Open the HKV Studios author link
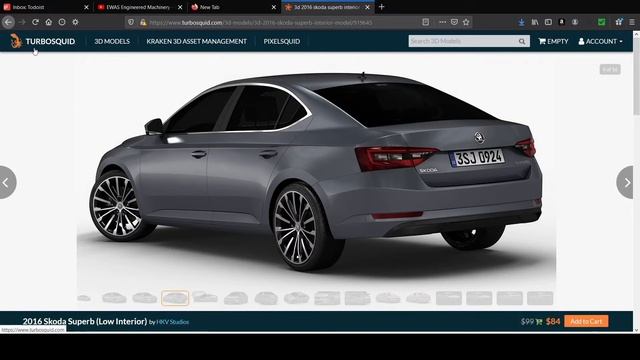 (173, 322)
